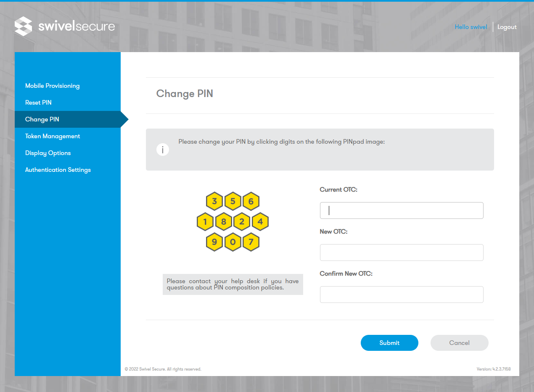Submit the PIN change form
Screen dimensions: 534x392
(x=389, y=343)
